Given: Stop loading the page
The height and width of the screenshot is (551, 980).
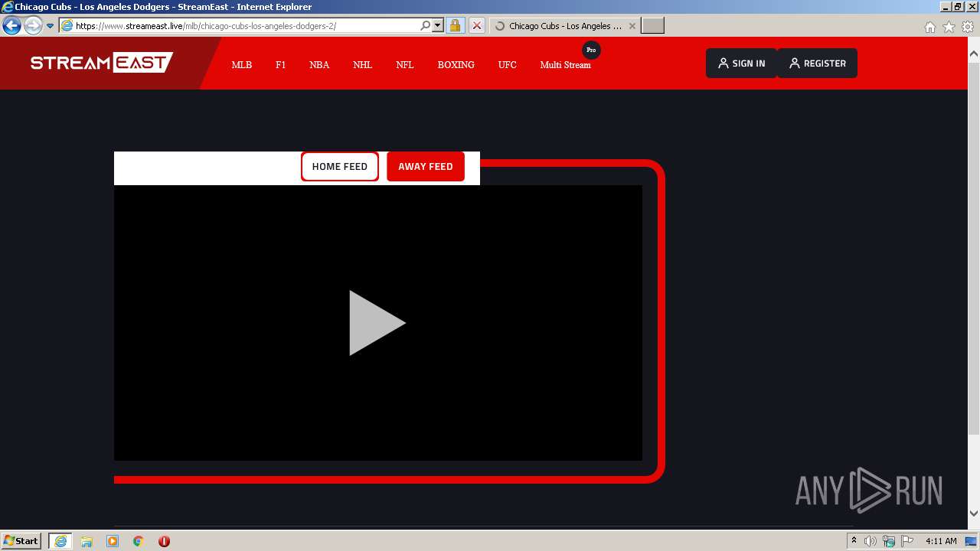Looking at the screenshot, I should pos(476,26).
